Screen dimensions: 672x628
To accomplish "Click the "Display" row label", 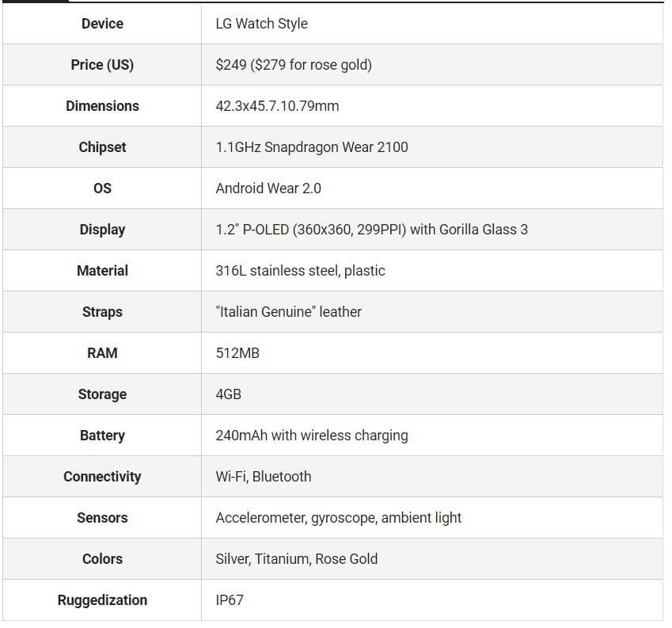I will 102,230.
